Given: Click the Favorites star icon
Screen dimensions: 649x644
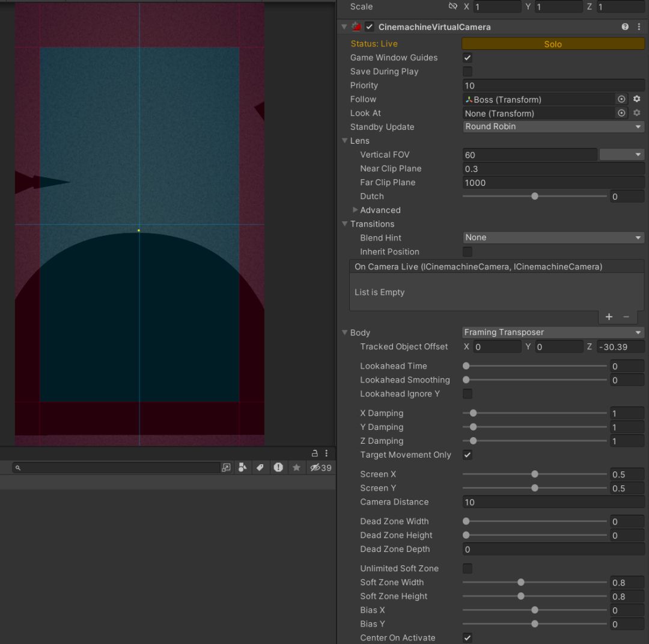Looking at the screenshot, I should point(296,468).
